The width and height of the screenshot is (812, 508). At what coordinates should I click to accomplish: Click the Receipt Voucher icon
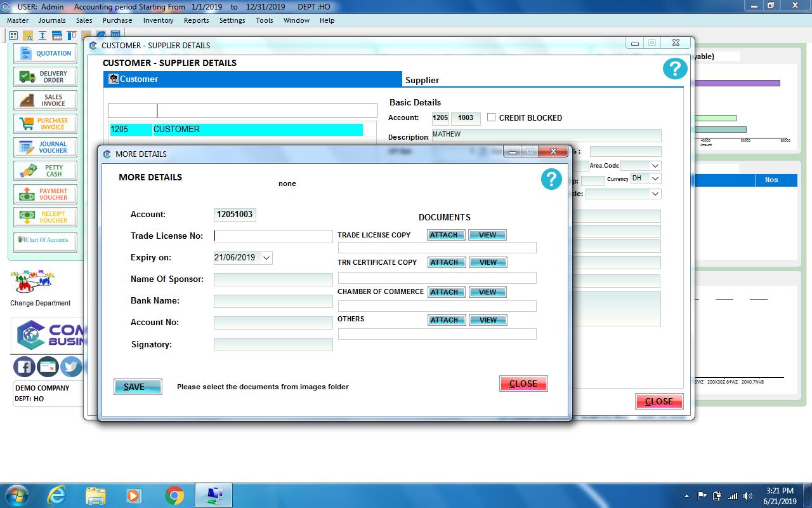[x=44, y=217]
